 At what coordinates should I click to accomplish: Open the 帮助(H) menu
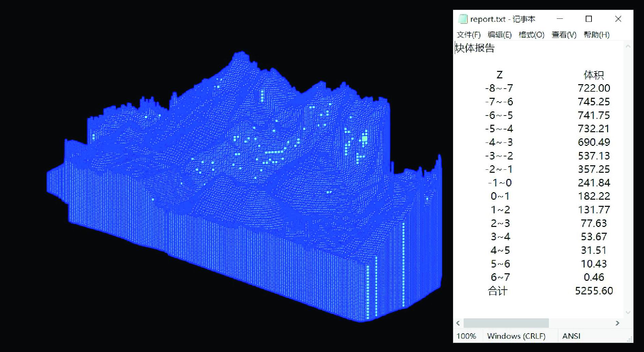pyautogui.click(x=596, y=35)
